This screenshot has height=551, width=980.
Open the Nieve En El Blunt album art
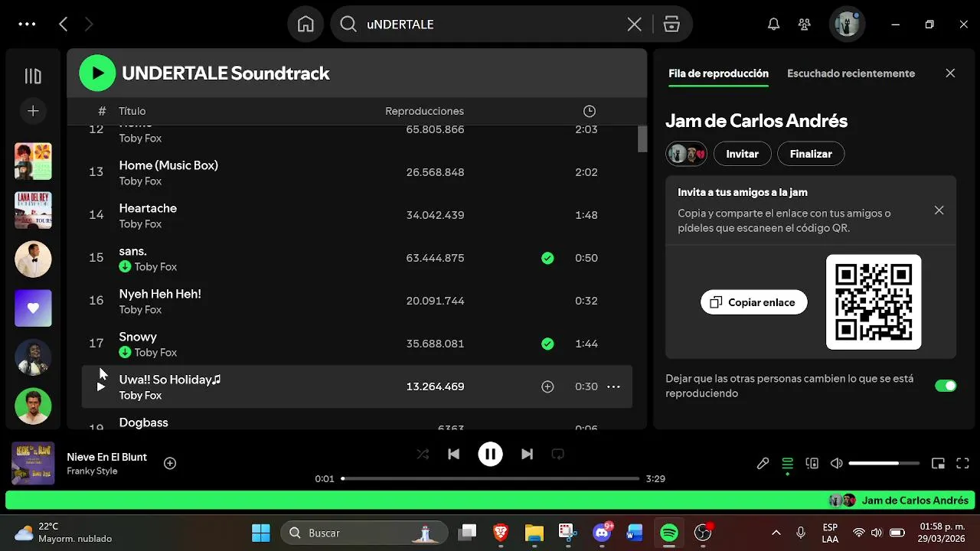[33, 463]
